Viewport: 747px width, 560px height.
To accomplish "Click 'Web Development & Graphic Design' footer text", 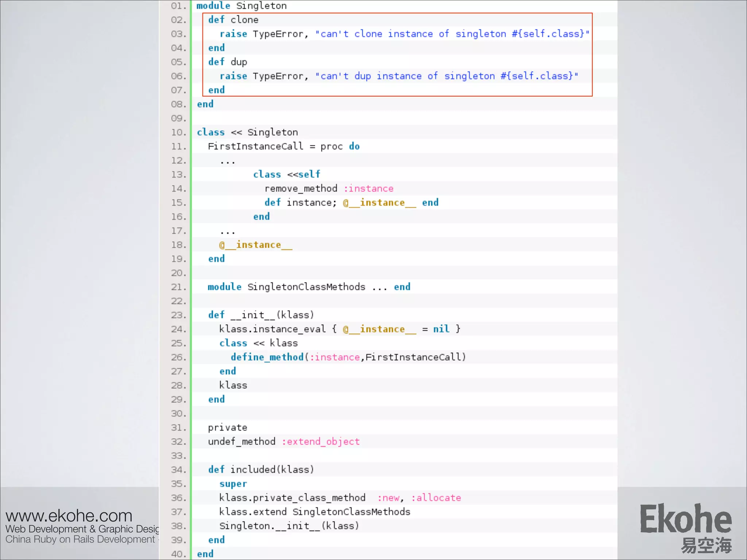I will (82, 529).
